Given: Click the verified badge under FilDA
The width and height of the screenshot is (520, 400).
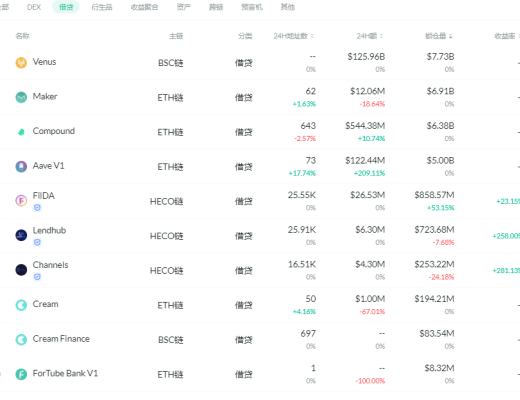Looking at the screenshot, I should pyautogui.click(x=37, y=208).
